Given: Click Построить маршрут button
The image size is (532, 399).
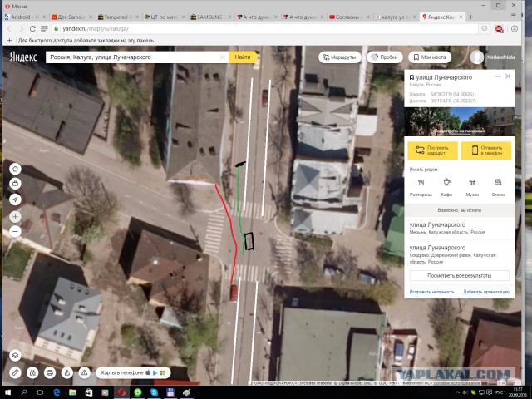Looking at the screenshot, I should pyautogui.click(x=432, y=150).
